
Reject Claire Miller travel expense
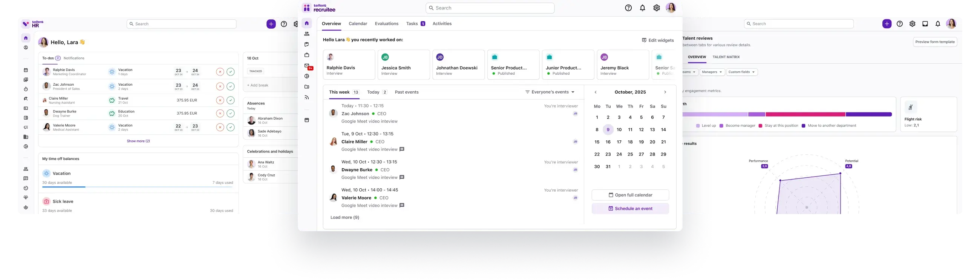pyautogui.click(x=220, y=100)
